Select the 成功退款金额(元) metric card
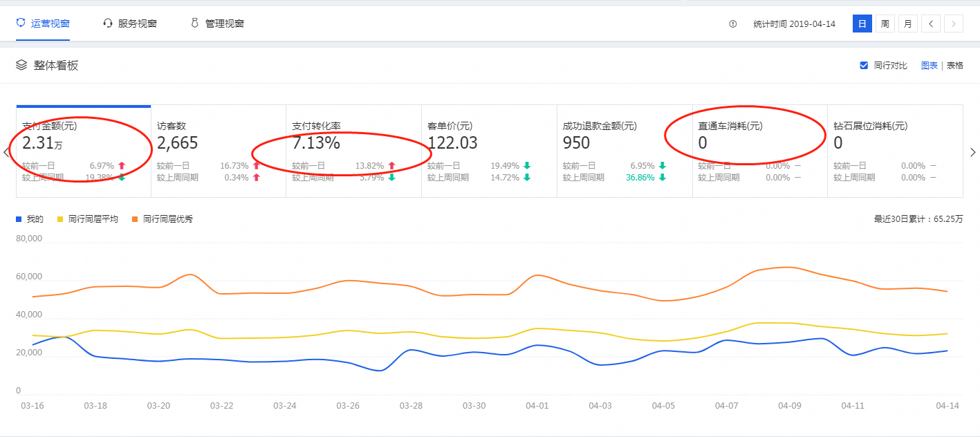Screen dimensions: 980x437 (x=625, y=151)
